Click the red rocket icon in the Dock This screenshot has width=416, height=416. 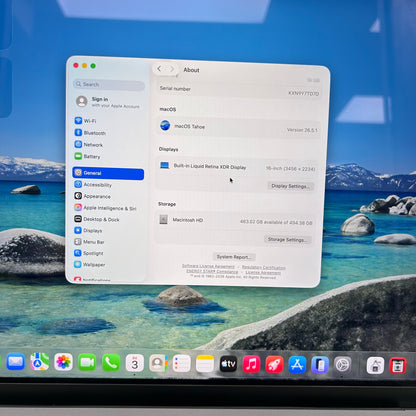pos(274,364)
